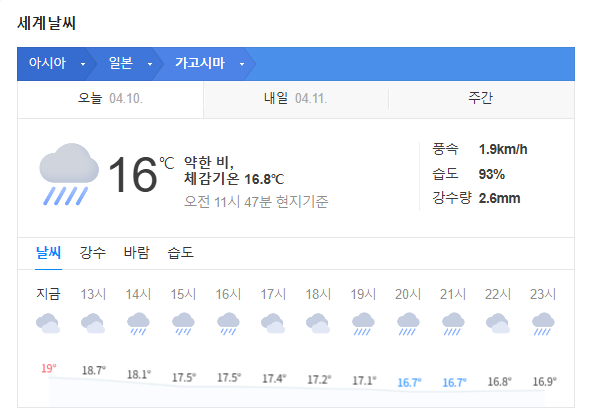The height and width of the screenshot is (418, 590).
Task: Click the 세계날씨 heading
Action: pos(47,23)
